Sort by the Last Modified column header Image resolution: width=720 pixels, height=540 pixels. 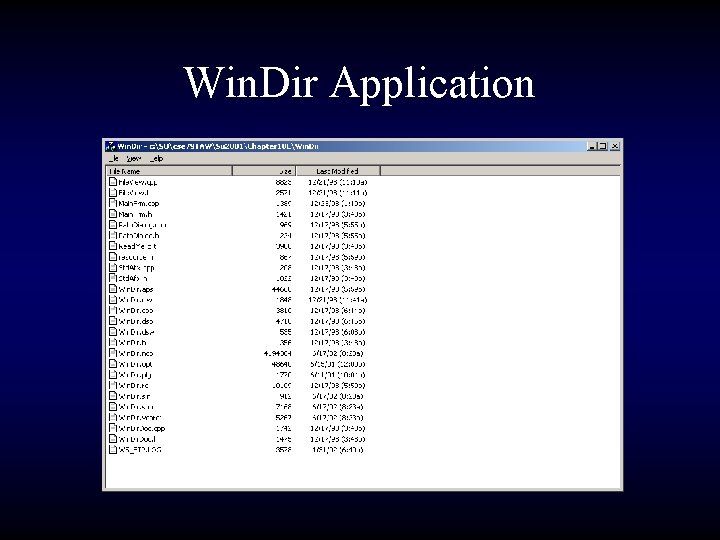click(338, 171)
